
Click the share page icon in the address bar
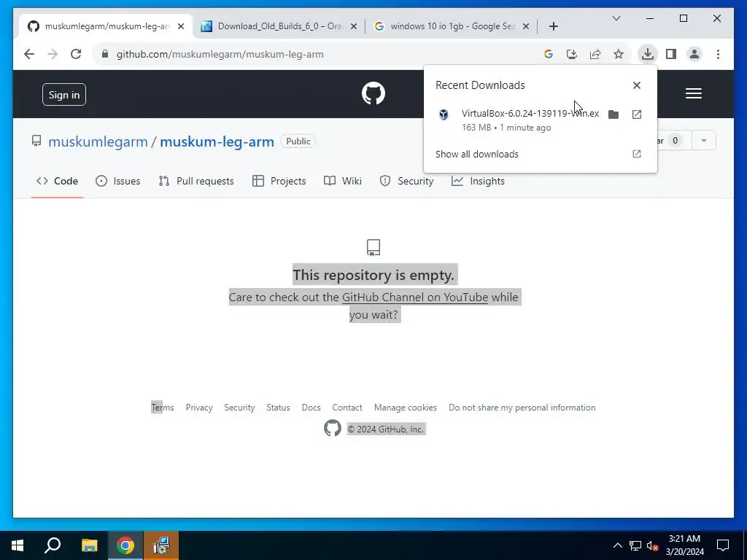coord(595,54)
